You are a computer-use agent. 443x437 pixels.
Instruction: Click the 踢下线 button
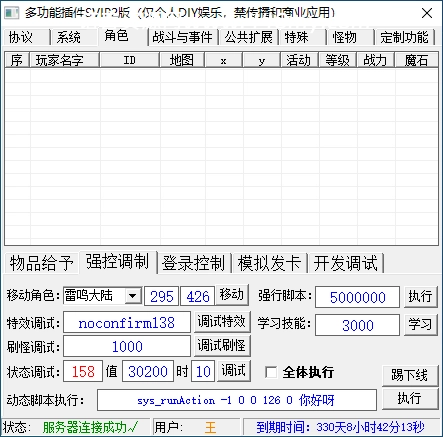click(410, 375)
